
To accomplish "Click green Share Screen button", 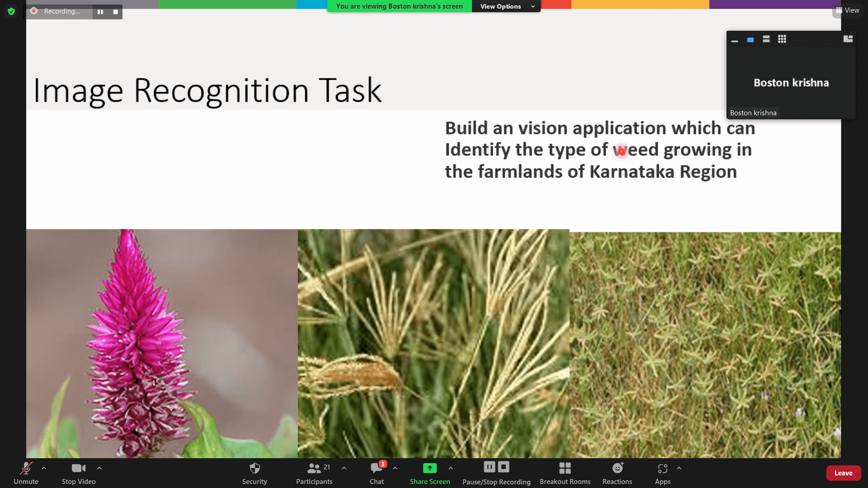I will [x=430, y=473].
